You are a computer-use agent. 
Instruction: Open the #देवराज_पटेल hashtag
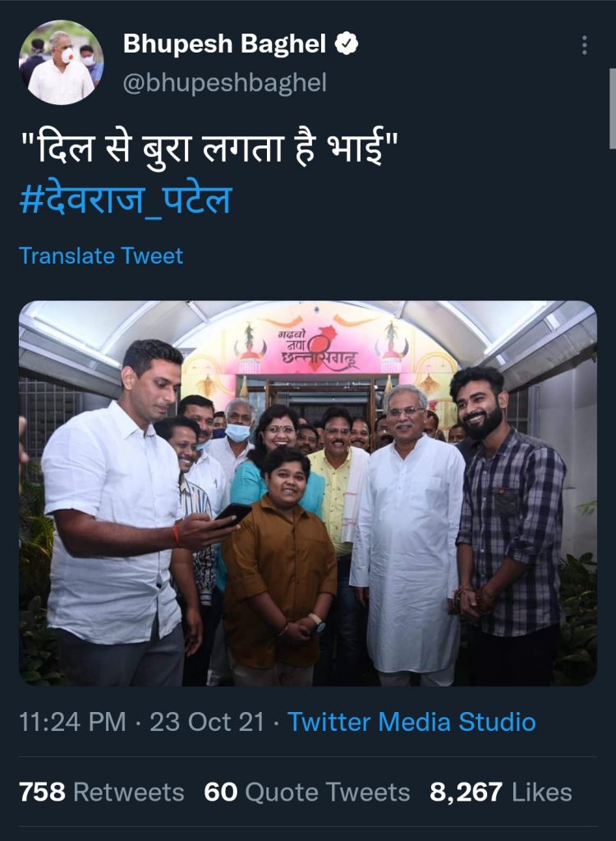pyautogui.click(x=125, y=200)
